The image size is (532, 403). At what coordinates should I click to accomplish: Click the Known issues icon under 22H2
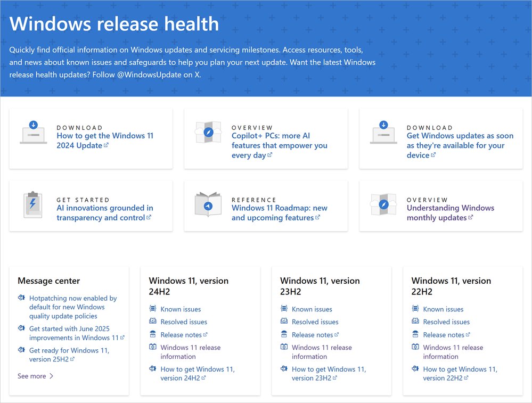point(415,309)
